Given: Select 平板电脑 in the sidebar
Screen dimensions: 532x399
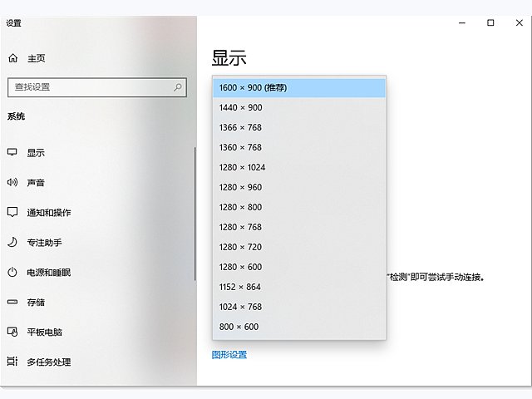Looking at the screenshot, I should [44, 332].
